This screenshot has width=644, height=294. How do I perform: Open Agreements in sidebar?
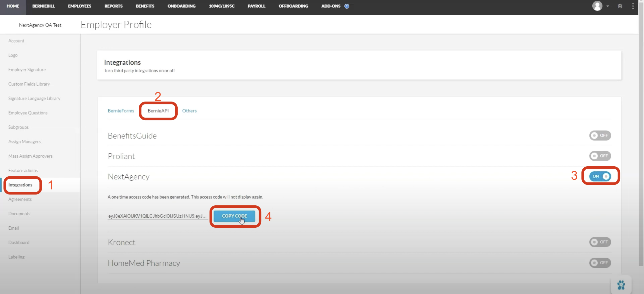(20, 199)
